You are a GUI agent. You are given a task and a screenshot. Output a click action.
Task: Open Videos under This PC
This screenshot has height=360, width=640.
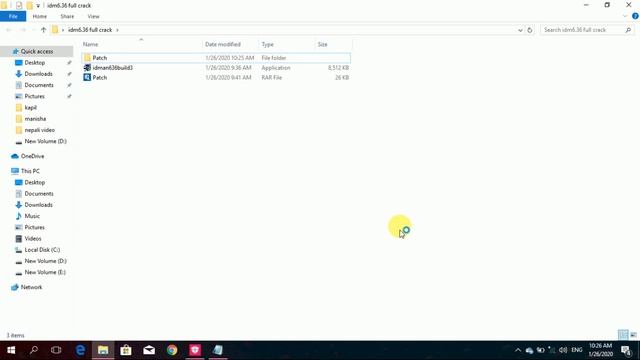pyautogui.click(x=33, y=238)
